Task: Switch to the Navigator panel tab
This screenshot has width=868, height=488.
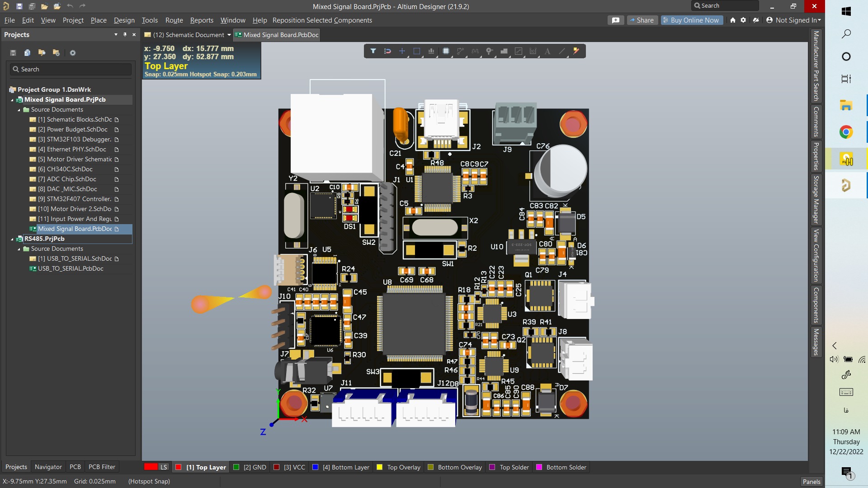Action: click(x=48, y=467)
